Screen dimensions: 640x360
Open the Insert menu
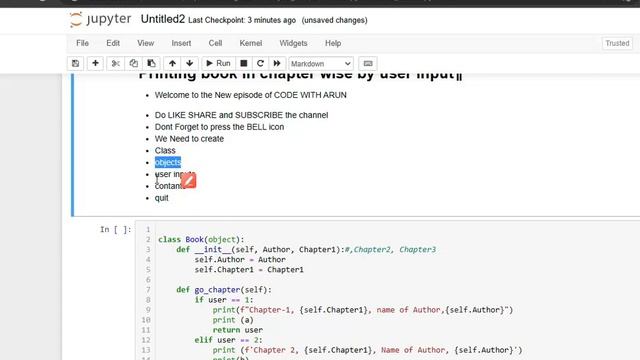click(181, 43)
